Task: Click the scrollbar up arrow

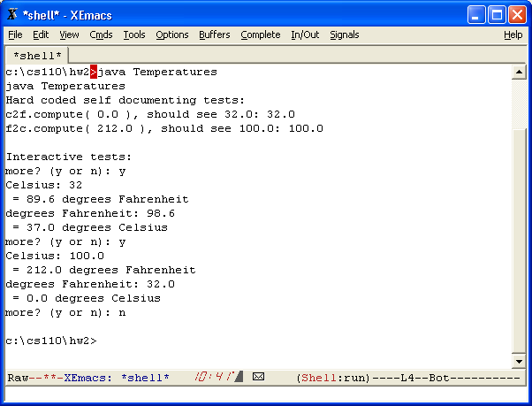Action: 519,72
